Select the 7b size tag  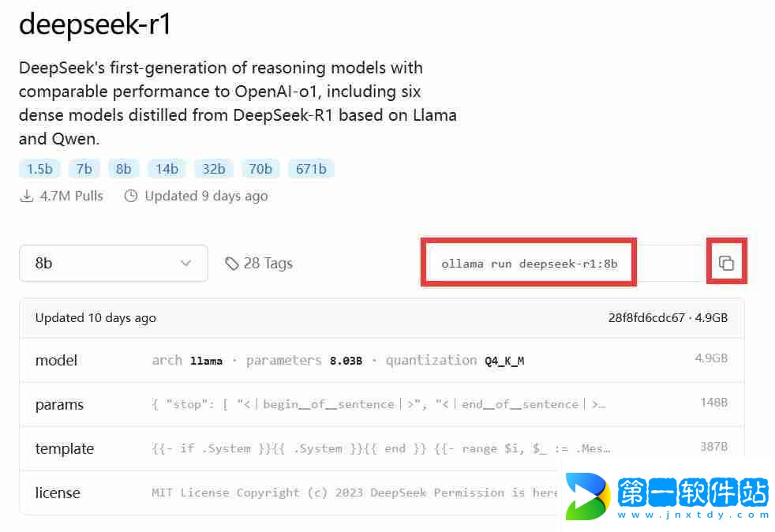coord(84,169)
